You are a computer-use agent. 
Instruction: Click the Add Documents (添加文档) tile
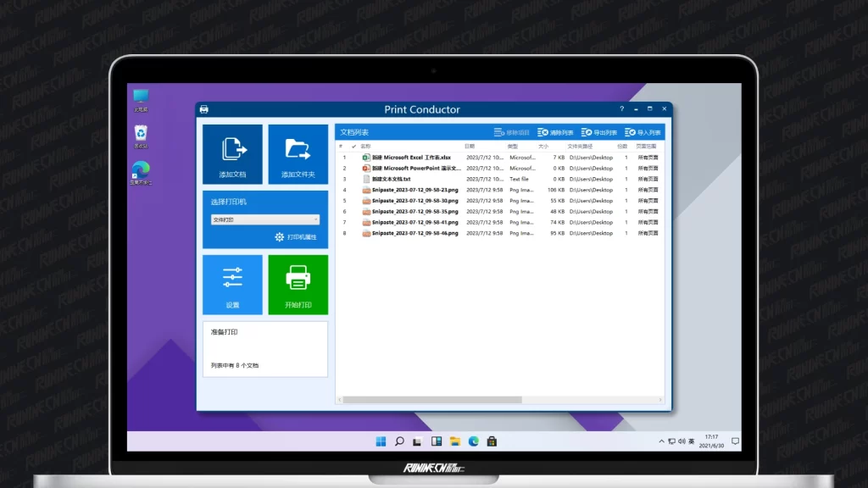(232, 154)
